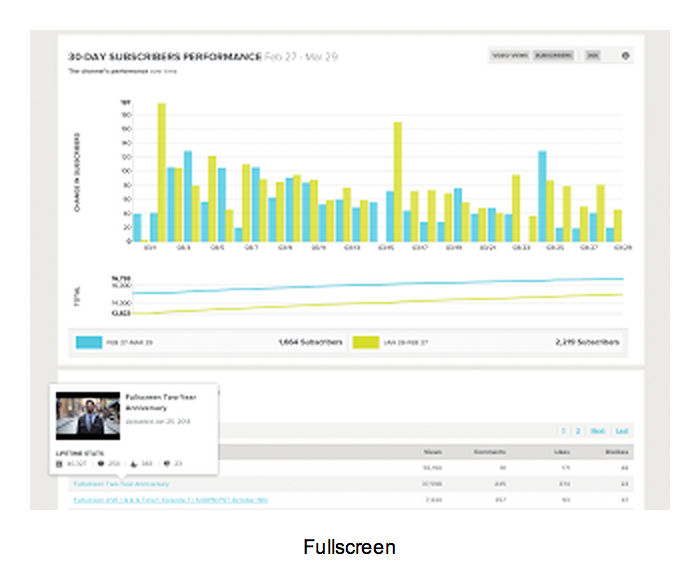Click the 30-Day Subscribers Performance heading
Viewport: 698px width, 570px height.
pos(165,57)
